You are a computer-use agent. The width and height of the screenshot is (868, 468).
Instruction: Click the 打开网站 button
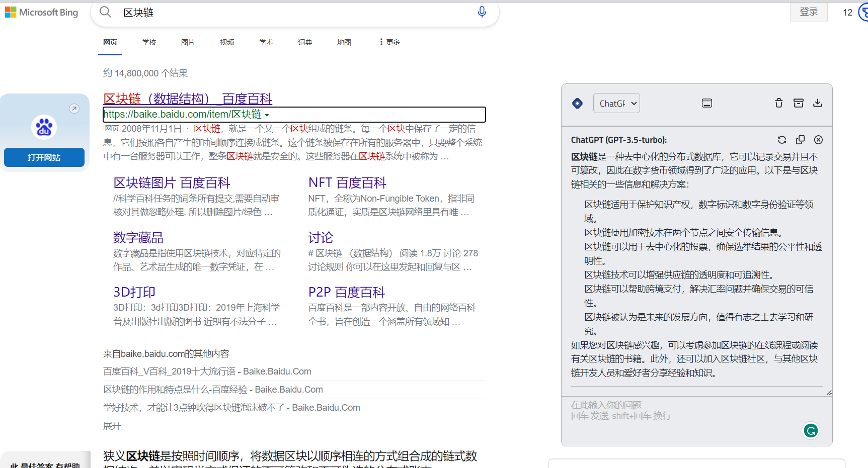point(44,157)
